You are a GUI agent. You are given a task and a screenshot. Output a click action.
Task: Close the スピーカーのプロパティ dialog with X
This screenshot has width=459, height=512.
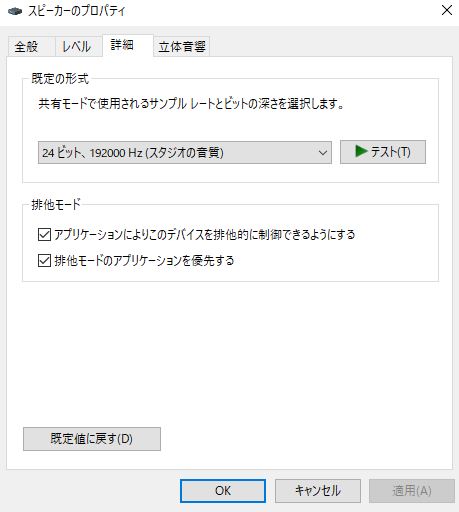(447, 11)
